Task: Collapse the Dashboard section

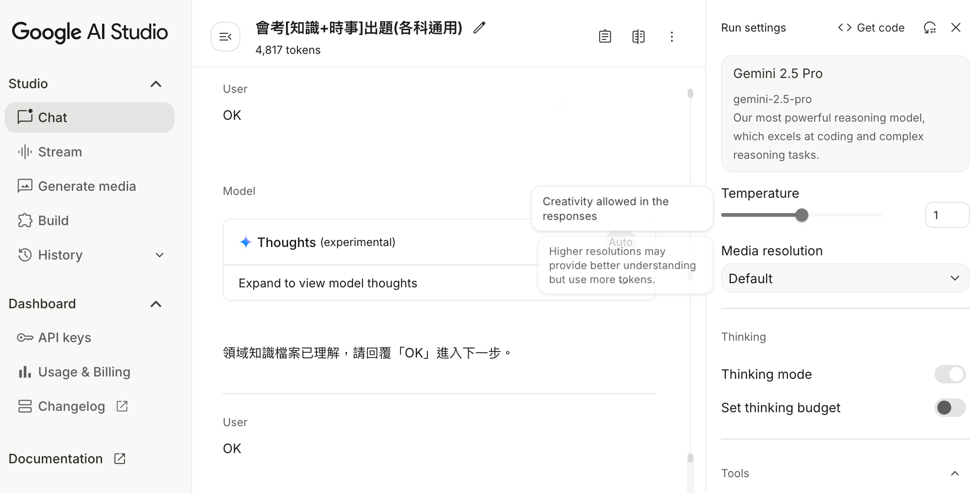Action: click(156, 304)
